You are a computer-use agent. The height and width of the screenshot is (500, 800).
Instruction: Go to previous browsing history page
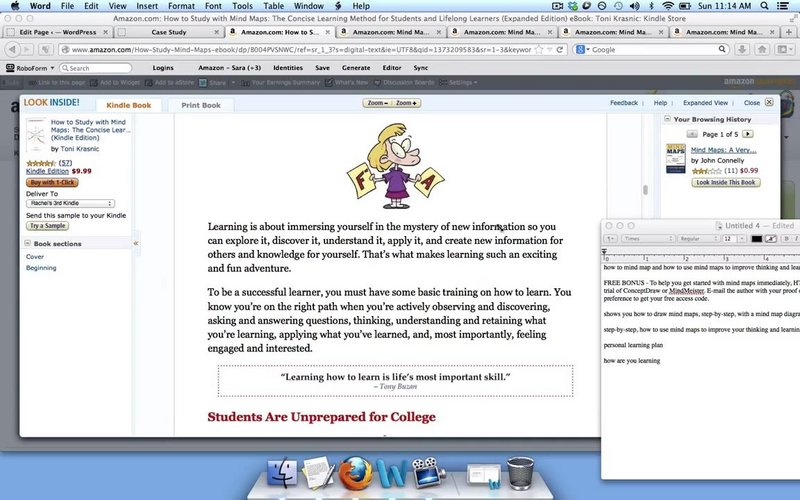tap(692, 134)
